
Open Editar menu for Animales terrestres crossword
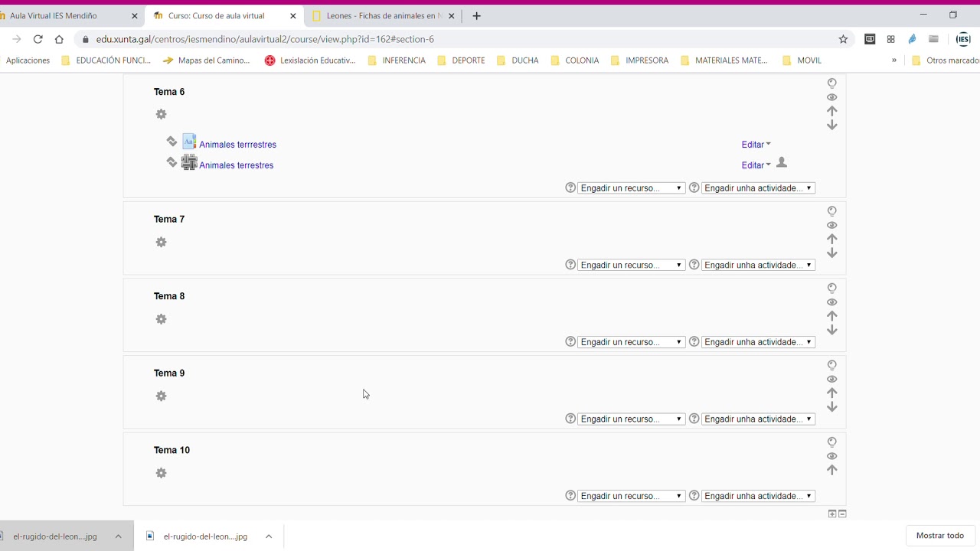pos(756,165)
